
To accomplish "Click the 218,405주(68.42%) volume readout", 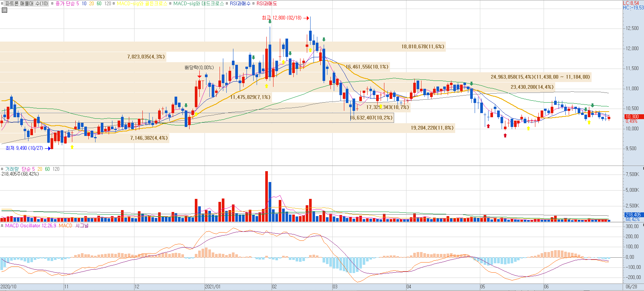I will coord(20,174).
